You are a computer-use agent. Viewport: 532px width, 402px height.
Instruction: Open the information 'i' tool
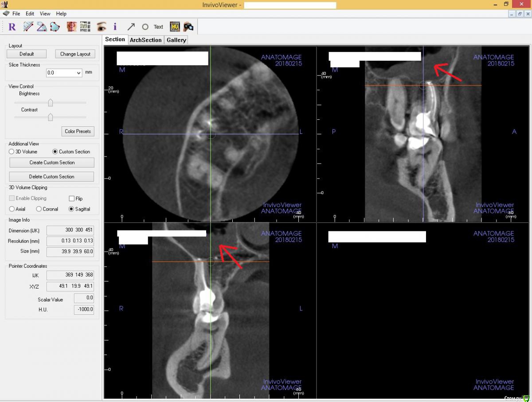115,27
